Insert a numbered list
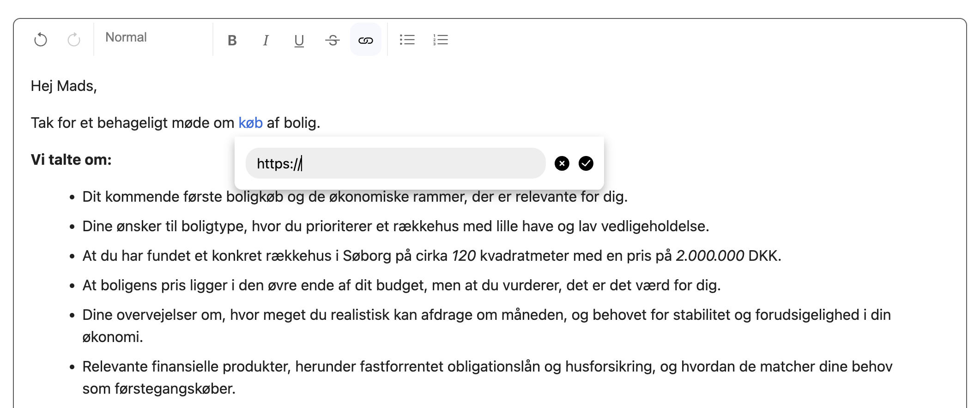This screenshot has width=980, height=408. 441,40
